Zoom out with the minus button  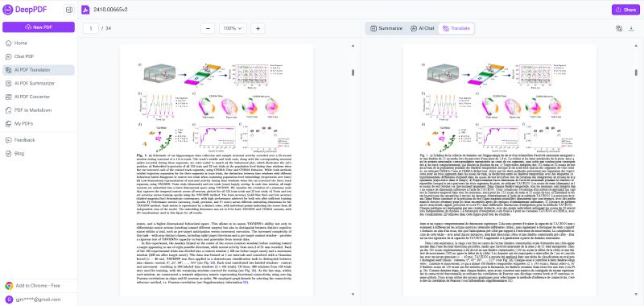[x=208, y=28]
